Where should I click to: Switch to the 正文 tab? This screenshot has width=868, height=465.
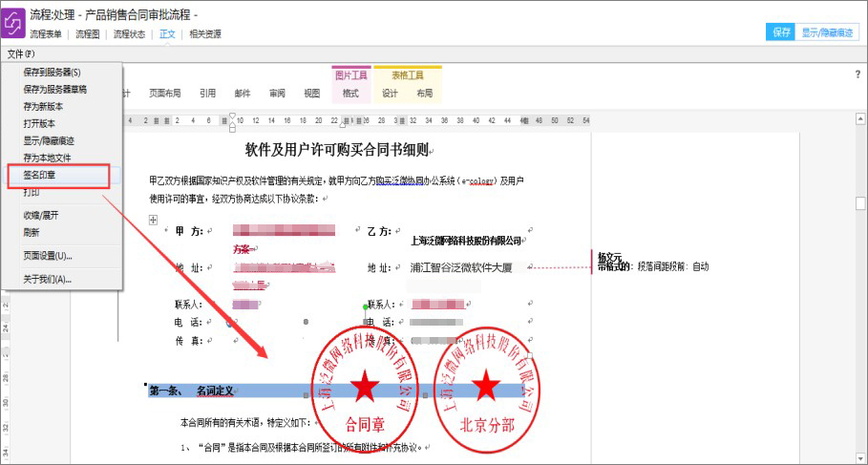[167, 34]
